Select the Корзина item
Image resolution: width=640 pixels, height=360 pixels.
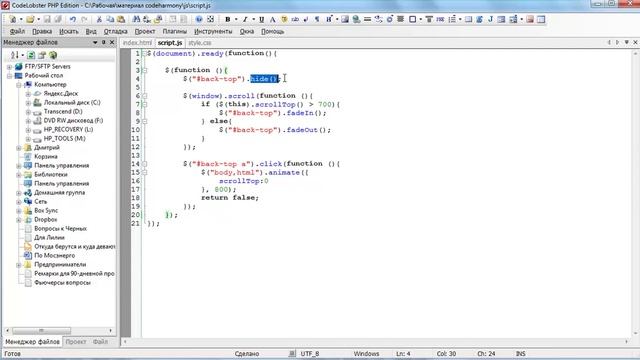click(x=46, y=157)
